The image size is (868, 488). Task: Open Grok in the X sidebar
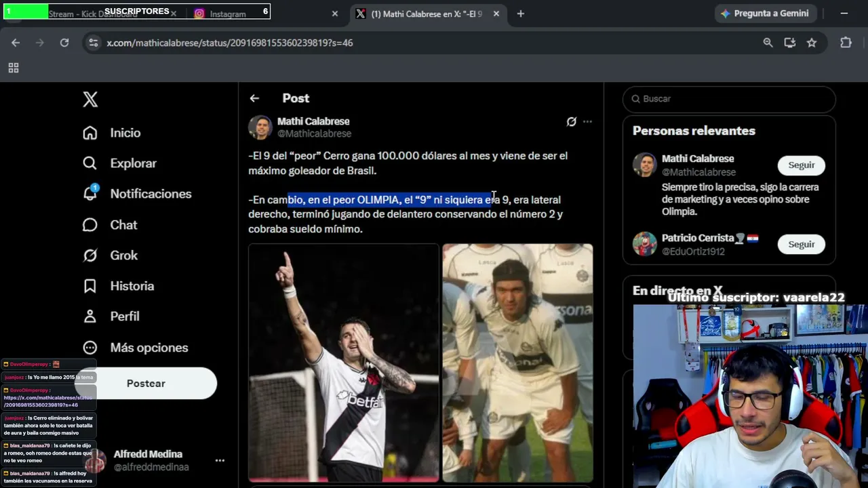pyautogui.click(x=110, y=256)
